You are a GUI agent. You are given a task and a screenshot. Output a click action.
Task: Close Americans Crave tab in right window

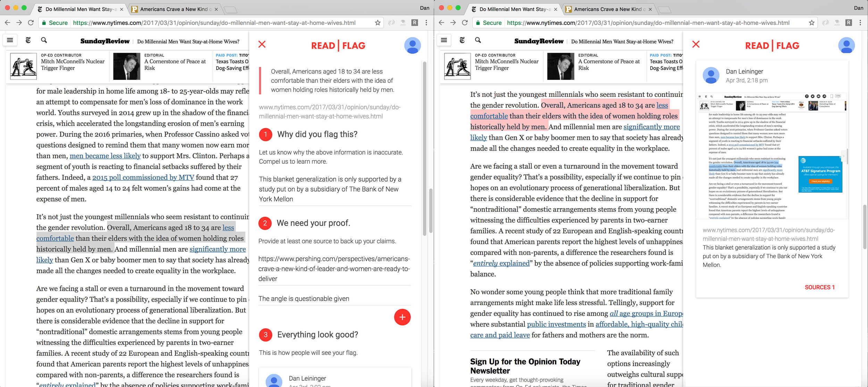click(x=650, y=9)
